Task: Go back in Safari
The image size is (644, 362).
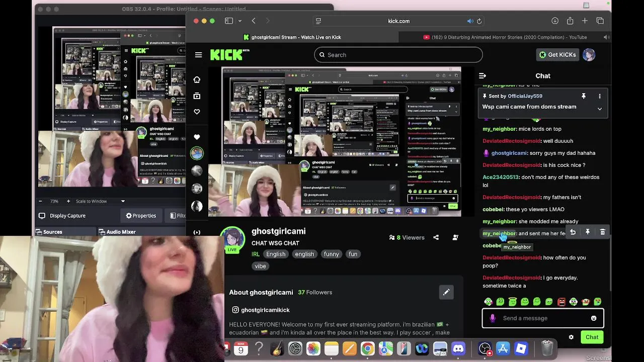Action: pyautogui.click(x=254, y=21)
